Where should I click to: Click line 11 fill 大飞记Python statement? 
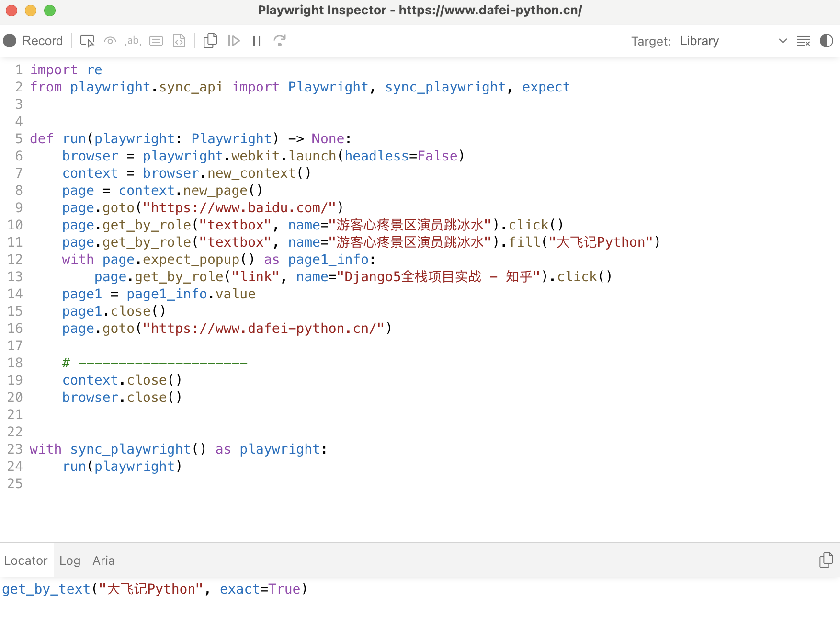tap(361, 242)
